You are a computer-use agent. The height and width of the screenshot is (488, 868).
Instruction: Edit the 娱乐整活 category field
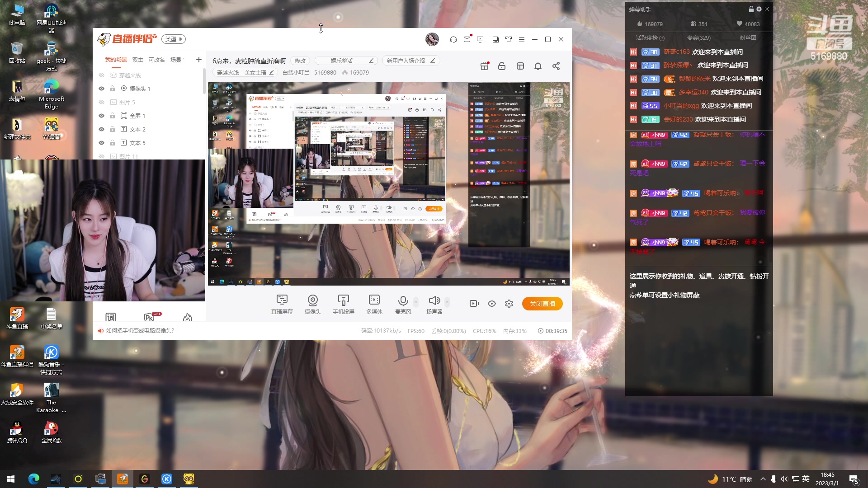(x=346, y=61)
